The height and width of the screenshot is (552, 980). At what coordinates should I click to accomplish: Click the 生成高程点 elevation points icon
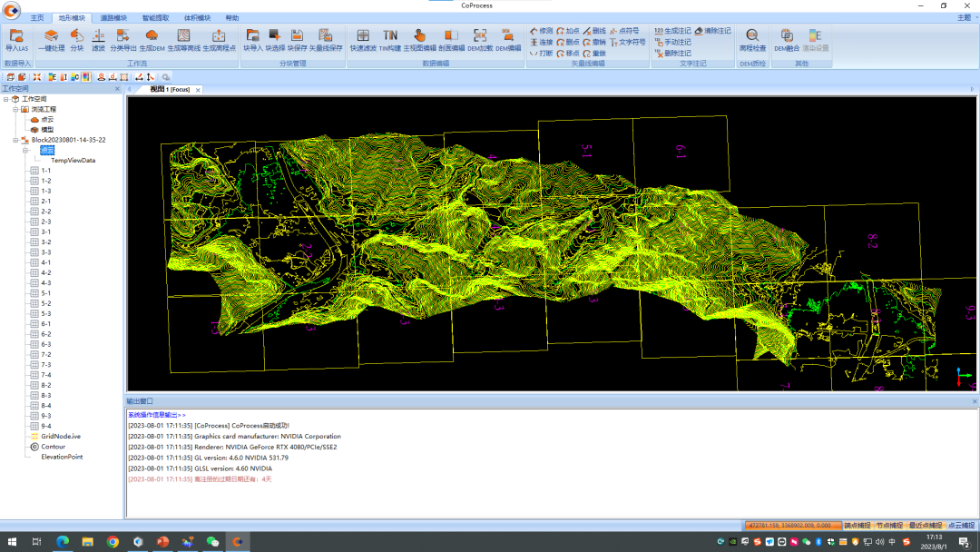pos(219,40)
